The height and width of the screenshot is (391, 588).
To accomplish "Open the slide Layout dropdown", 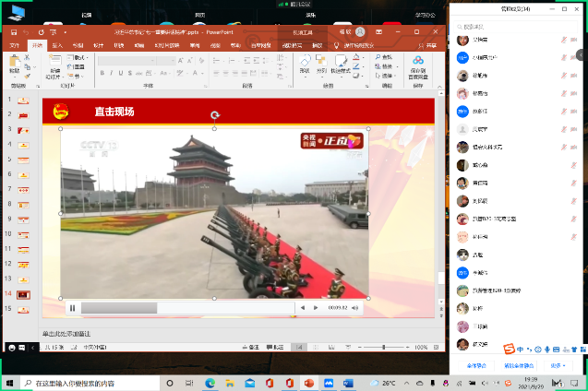I will (x=76, y=57).
